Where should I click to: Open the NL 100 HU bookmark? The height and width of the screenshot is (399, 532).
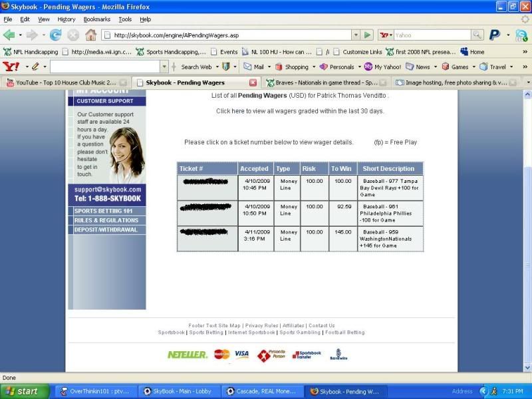click(277, 52)
